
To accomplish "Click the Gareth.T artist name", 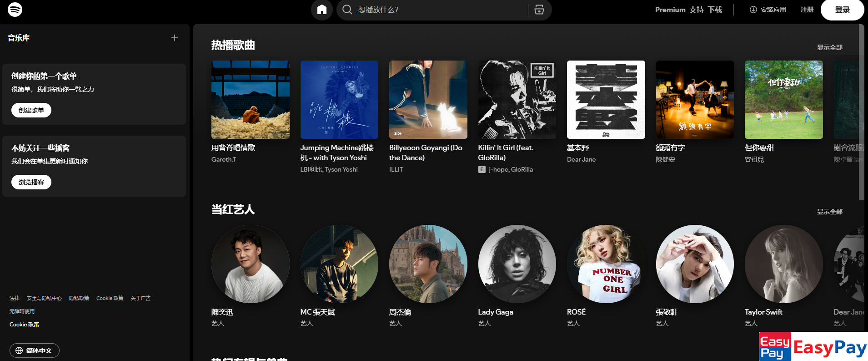I will 224,159.
